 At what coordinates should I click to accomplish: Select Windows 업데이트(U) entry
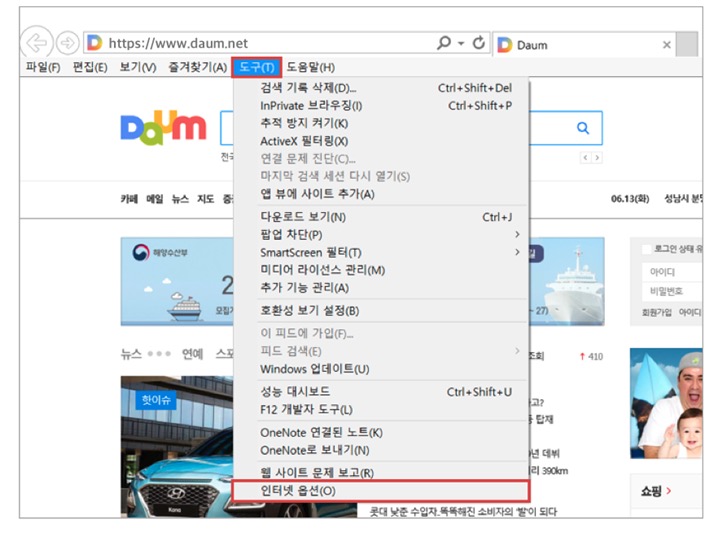[382, 369]
